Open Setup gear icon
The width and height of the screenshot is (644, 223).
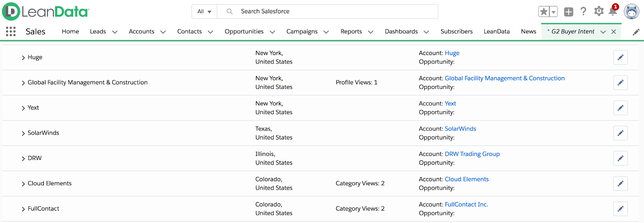pos(599,11)
